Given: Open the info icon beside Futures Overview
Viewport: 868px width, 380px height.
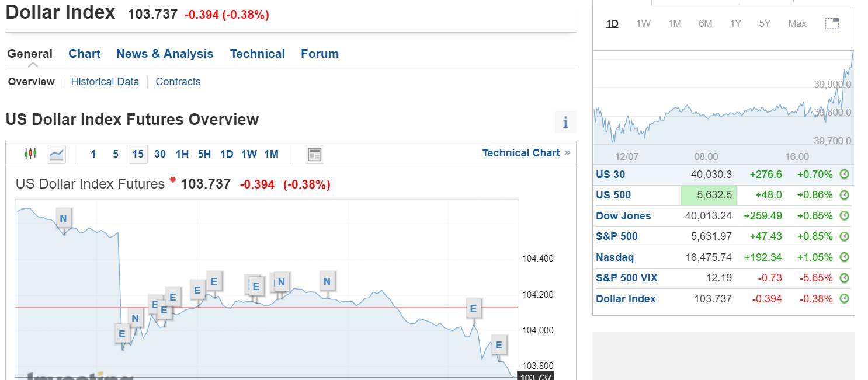Looking at the screenshot, I should (565, 122).
